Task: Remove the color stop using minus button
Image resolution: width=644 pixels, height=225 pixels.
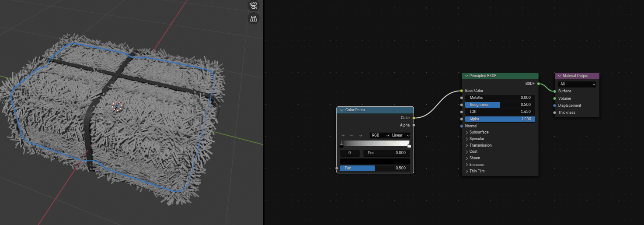Action: pyautogui.click(x=351, y=136)
